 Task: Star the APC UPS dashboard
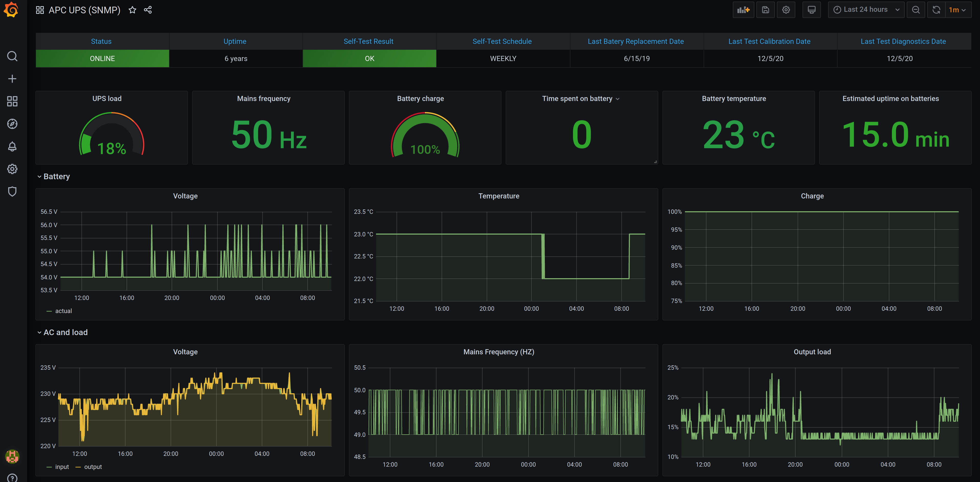click(x=132, y=10)
